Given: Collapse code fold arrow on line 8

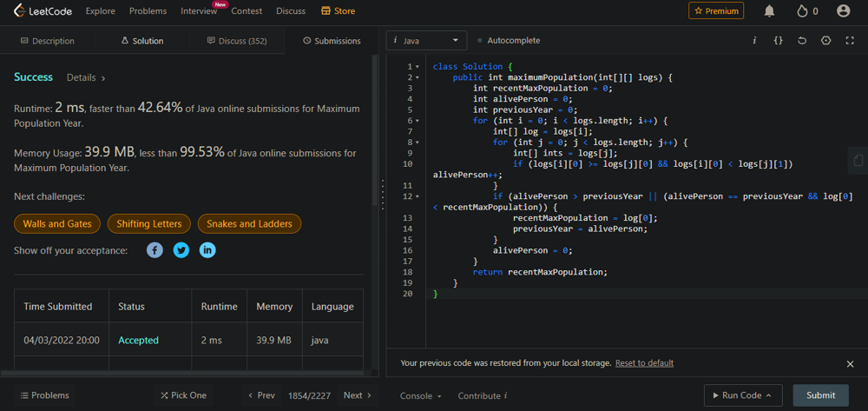Looking at the screenshot, I should click(418, 143).
